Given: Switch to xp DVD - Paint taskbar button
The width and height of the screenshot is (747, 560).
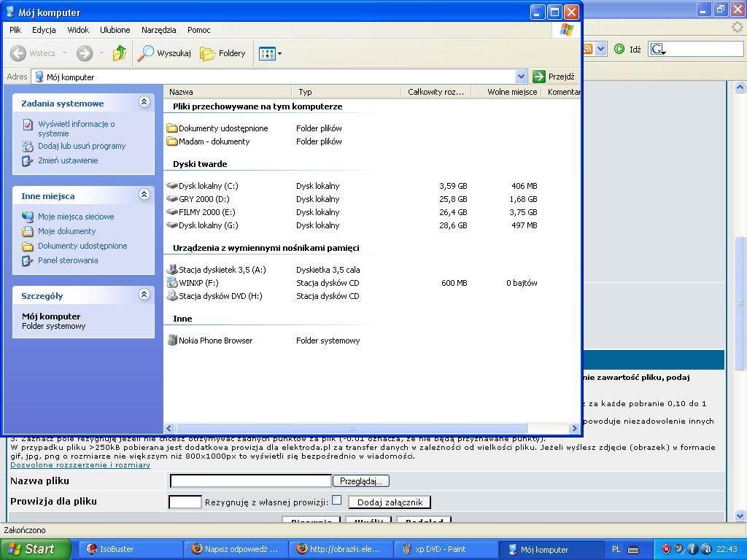Looking at the screenshot, I should (x=446, y=549).
